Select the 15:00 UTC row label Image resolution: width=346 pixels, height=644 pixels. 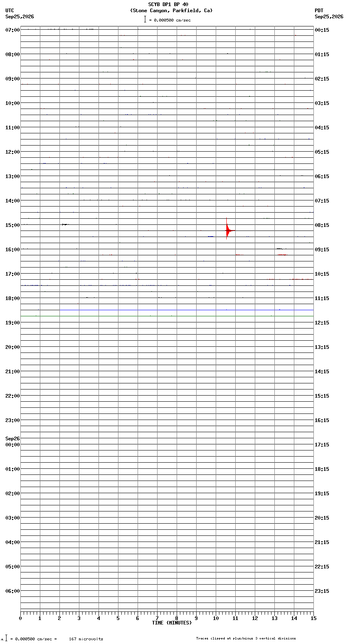pyautogui.click(x=13, y=225)
